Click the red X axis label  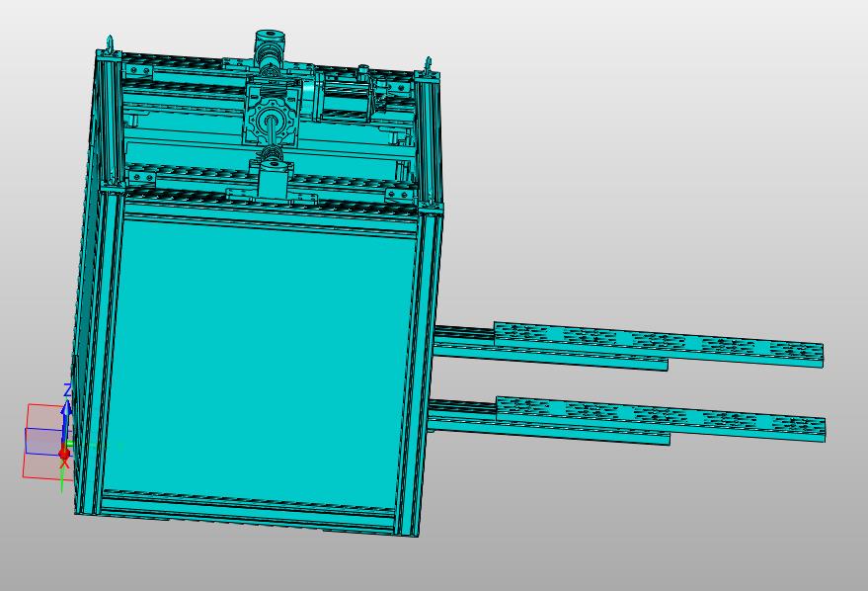[x=64, y=464]
